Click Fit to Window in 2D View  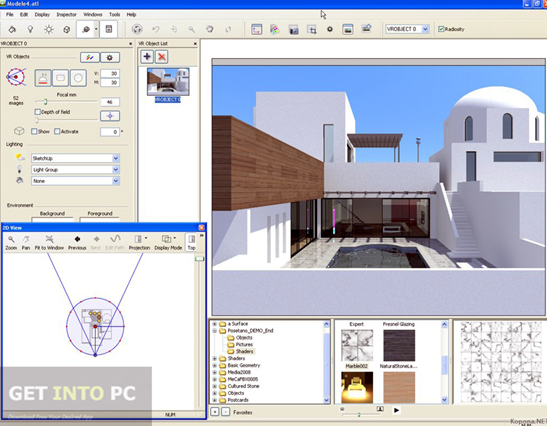(49, 242)
